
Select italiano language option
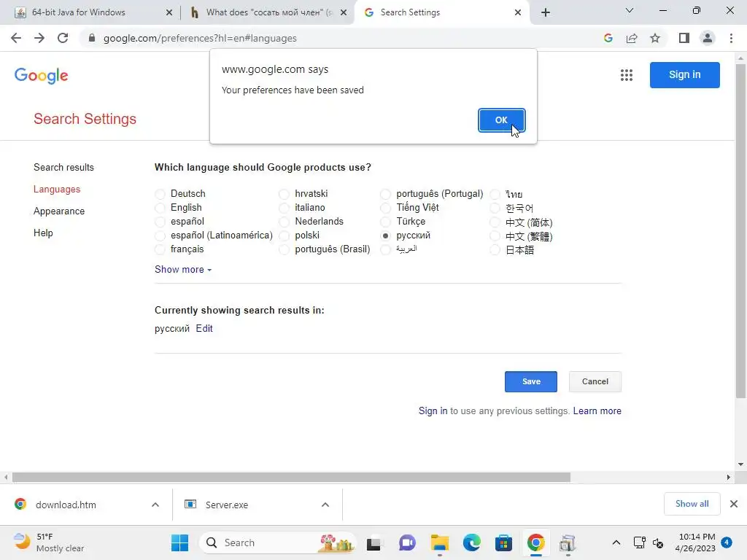tap(284, 208)
